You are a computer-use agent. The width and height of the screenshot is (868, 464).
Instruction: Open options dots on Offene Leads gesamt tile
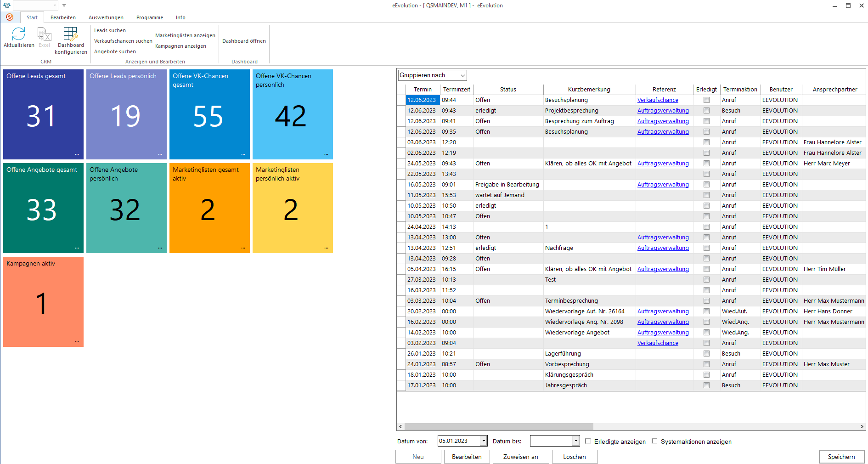click(77, 154)
